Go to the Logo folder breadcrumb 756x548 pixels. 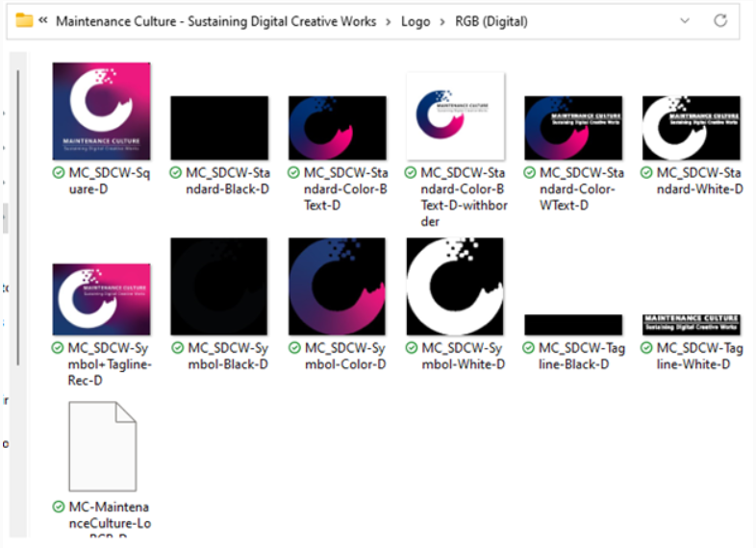pyautogui.click(x=416, y=22)
